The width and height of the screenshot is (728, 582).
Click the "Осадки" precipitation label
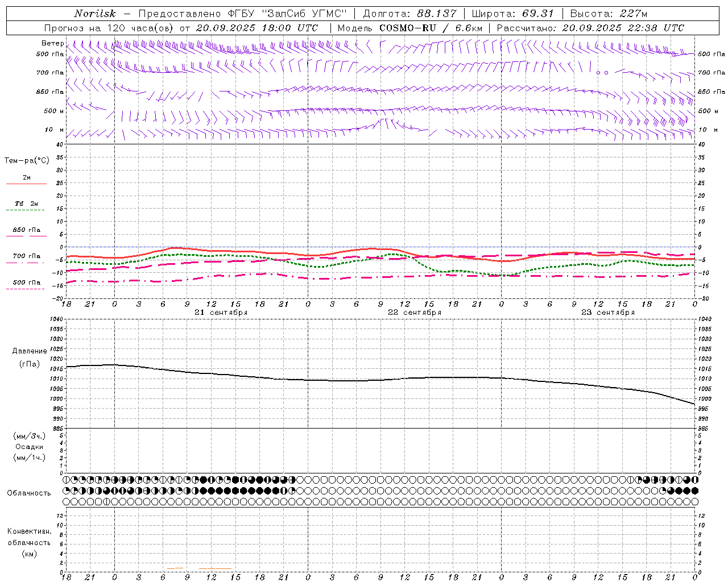30,447
